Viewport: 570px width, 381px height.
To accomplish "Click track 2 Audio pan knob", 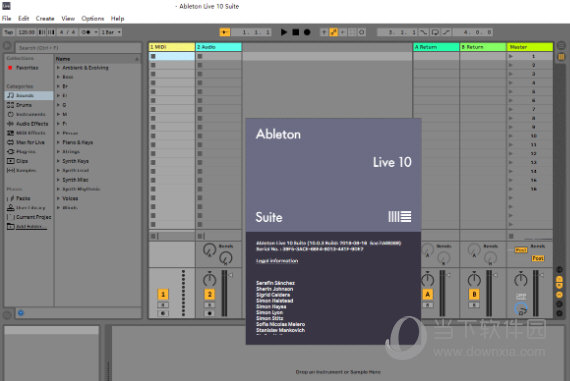I will pyautogui.click(x=209, y=279).
